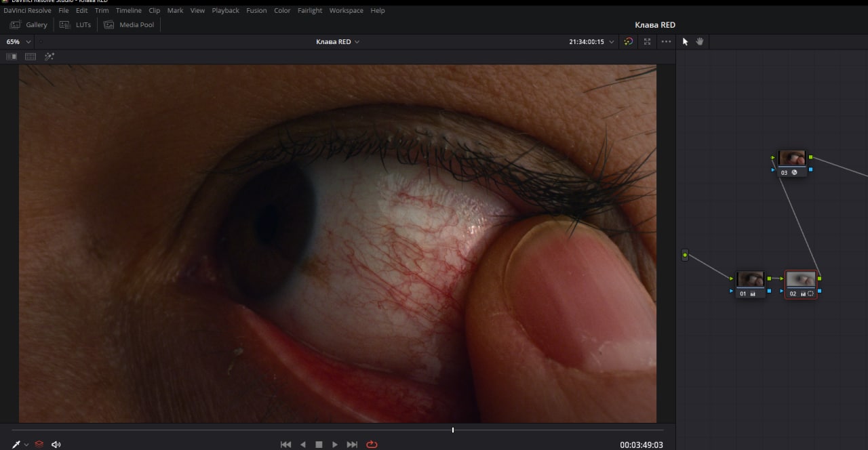The image size is (868, 450).
Task: Toggle the highlight magic wand icon
Action: click(50, 56)
